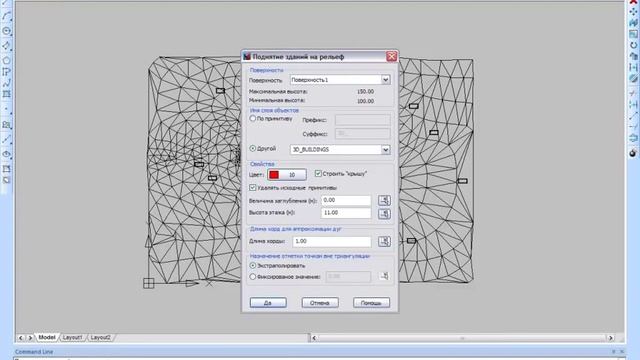This screenshot has width=640, height=360.
Task: Select the wavy Spline curve tool
Action: [6, 83]
